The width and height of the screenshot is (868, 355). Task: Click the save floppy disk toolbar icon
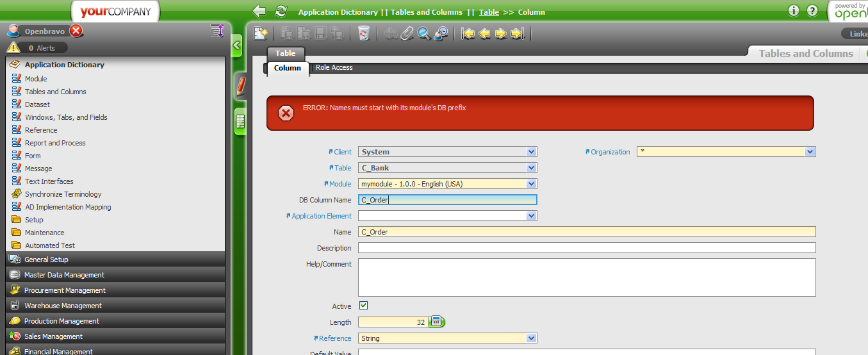(x=320, y=33)
